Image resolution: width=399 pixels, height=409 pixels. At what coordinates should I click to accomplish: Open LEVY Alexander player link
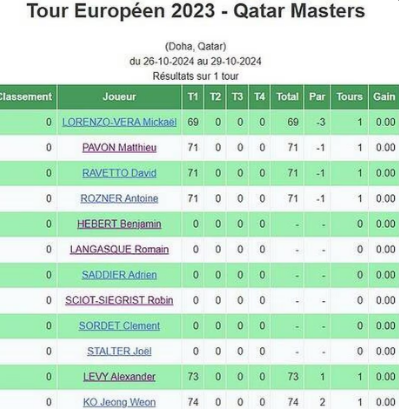click(119, 377)
